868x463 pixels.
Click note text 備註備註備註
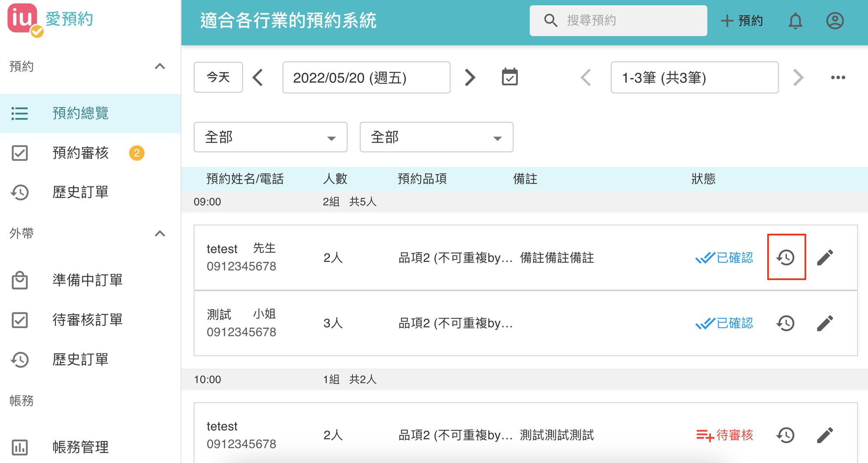click(x=557, y=258)
